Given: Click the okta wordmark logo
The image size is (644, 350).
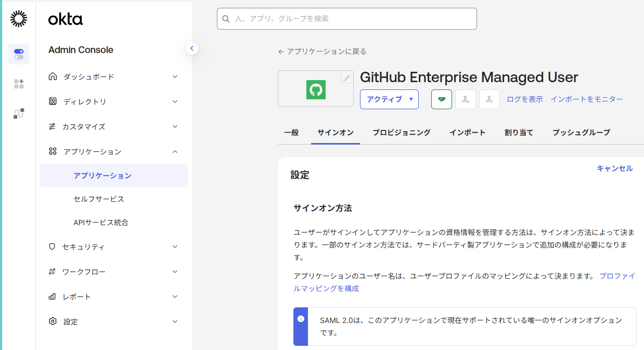Looking at the screenshot, I should [66, 20].
